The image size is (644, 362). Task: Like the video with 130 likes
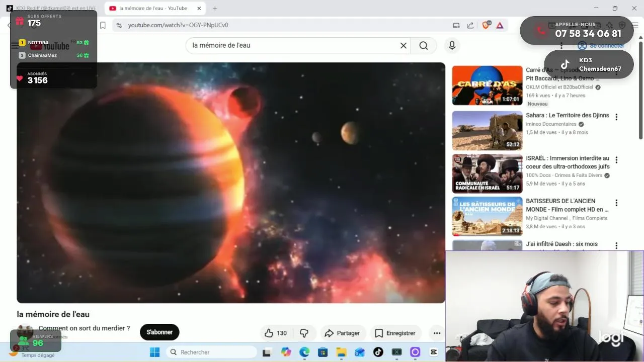(x=276, y=333)
